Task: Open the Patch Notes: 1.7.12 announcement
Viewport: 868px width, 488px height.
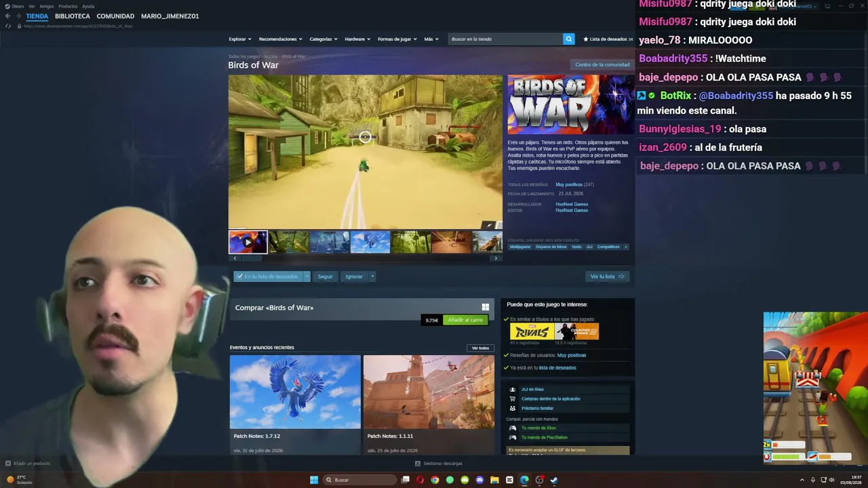Action: [x=295, y=405]
